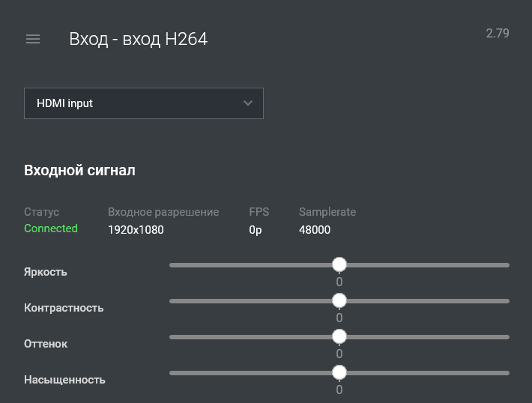This screenshot has width=532, height=403.
Task: Click the right end of the Контрастность slider track
Action: (507, 301)
